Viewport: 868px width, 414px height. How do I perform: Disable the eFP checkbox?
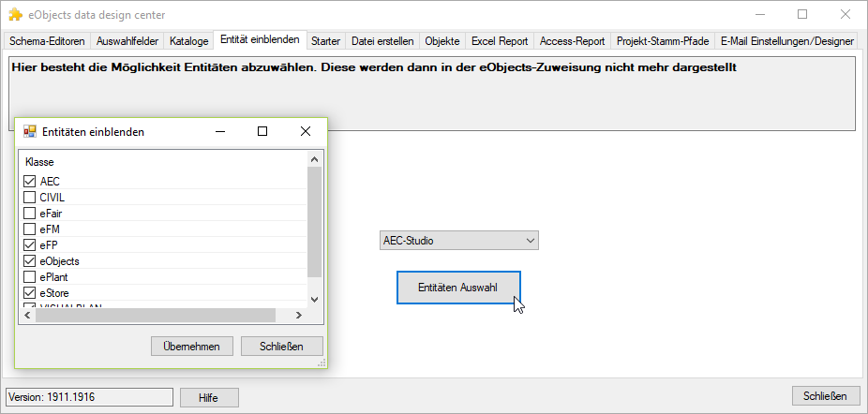29,244
